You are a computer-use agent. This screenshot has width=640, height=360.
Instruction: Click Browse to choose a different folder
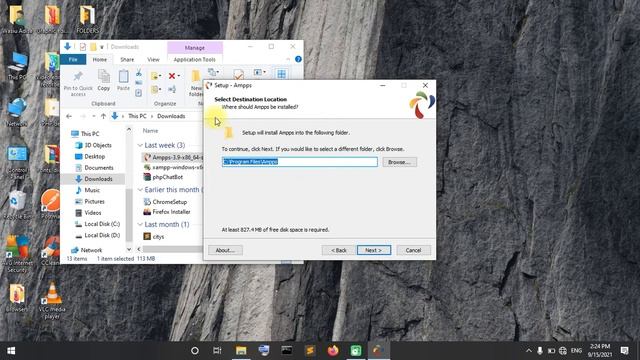coord(399,162)
